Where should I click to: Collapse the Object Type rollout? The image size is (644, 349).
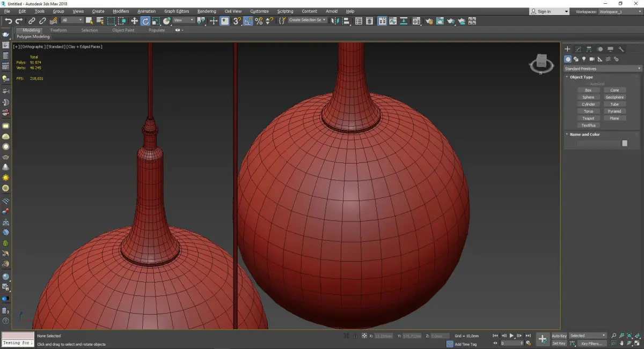click(581, 77)
